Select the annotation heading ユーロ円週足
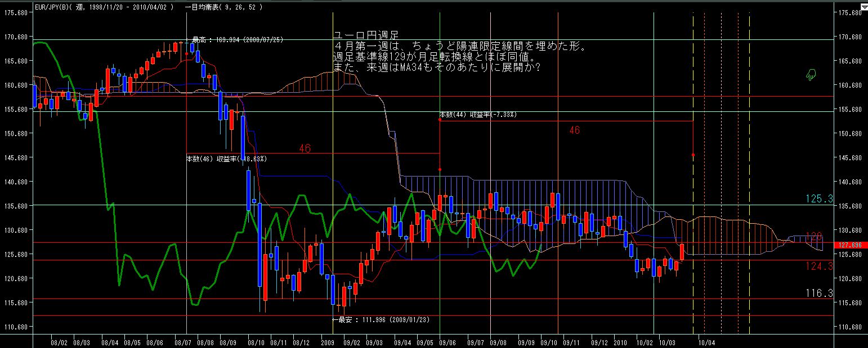The image size is (868, 348). (365, 35)
